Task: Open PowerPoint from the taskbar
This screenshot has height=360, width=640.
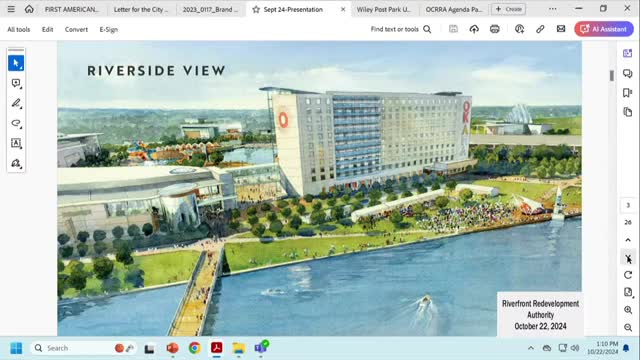Action: coord(172,348)
